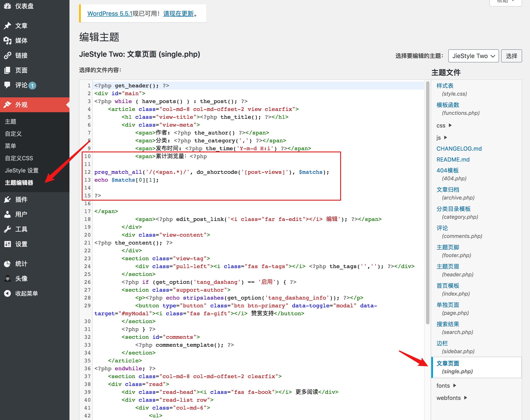Click the Comments (评论) bubble icon
530x420 pixels.
7,85
